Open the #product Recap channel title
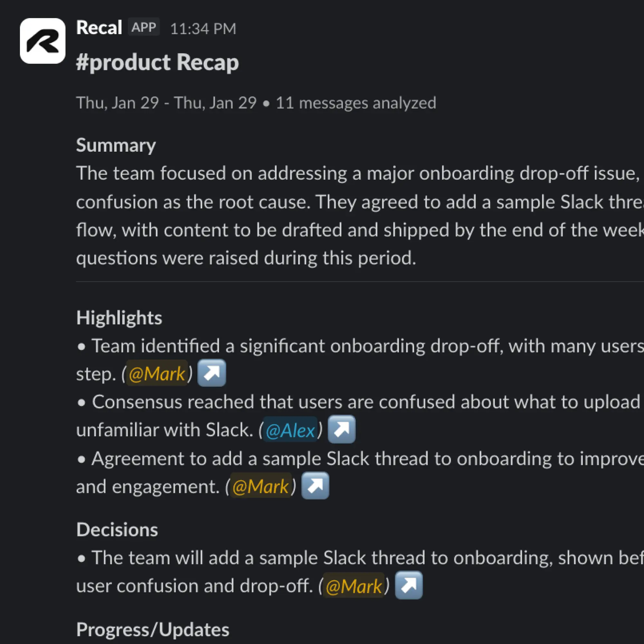644x644 pixels. [157, 62]
